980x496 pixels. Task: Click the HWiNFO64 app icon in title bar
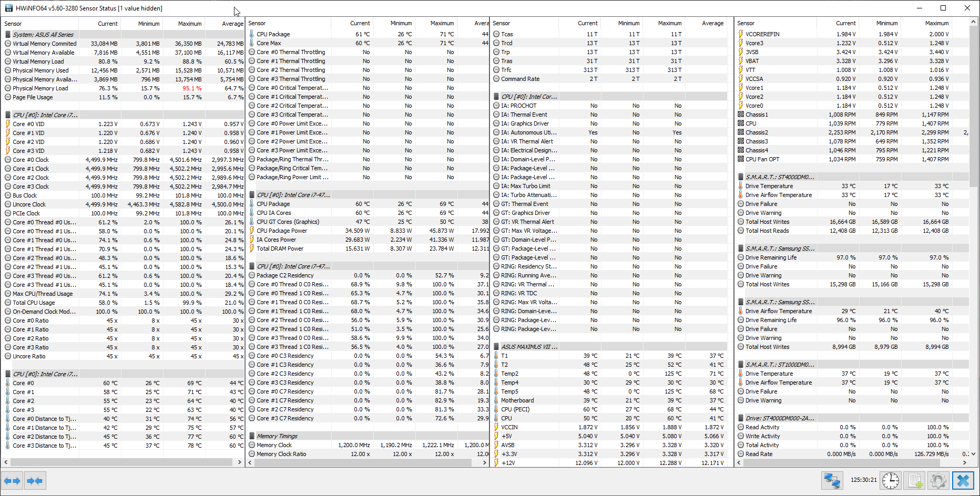click(8, 8)
